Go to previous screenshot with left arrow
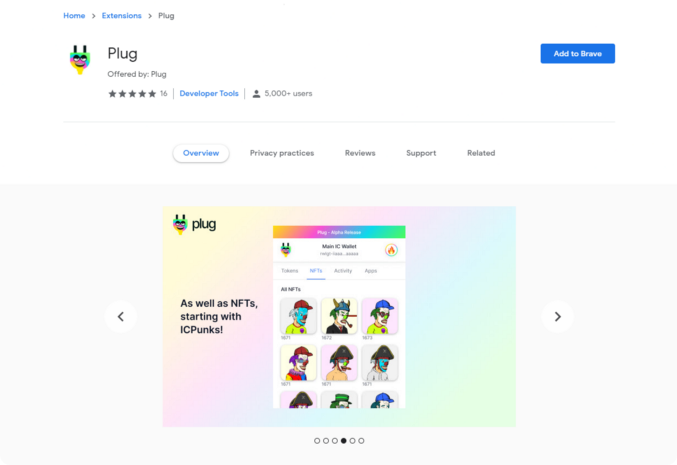 pos(121,316)
